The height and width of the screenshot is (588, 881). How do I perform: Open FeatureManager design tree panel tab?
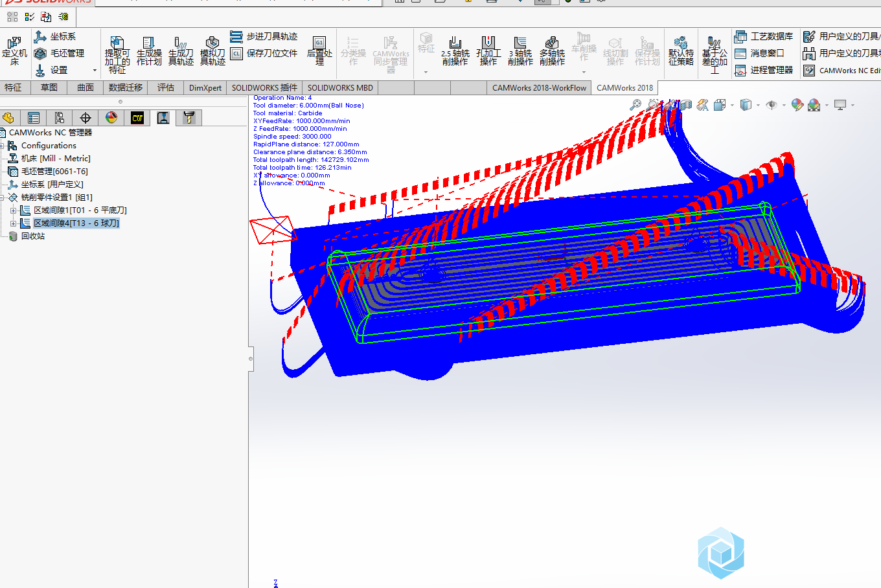point(8,117)
